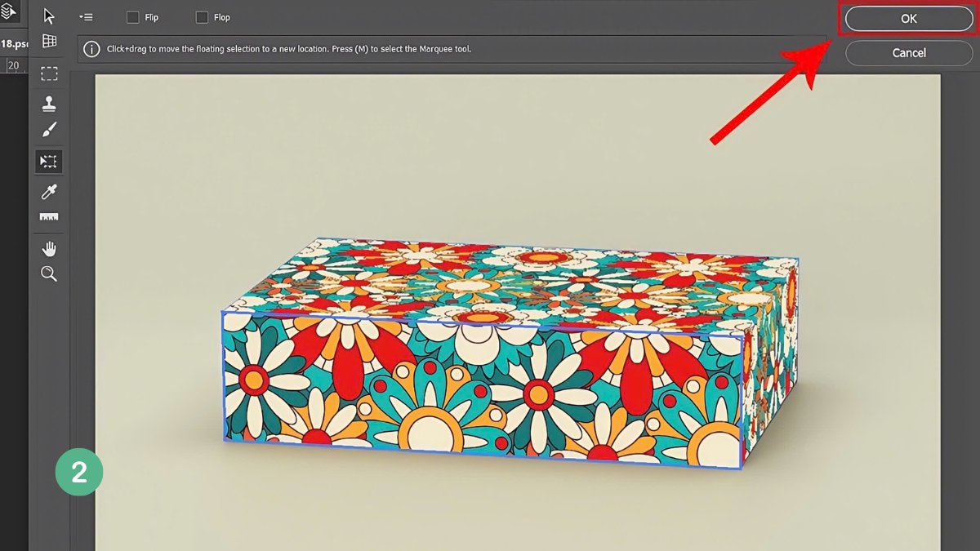
Task: Confirm with the OK button
Action: 907,18
